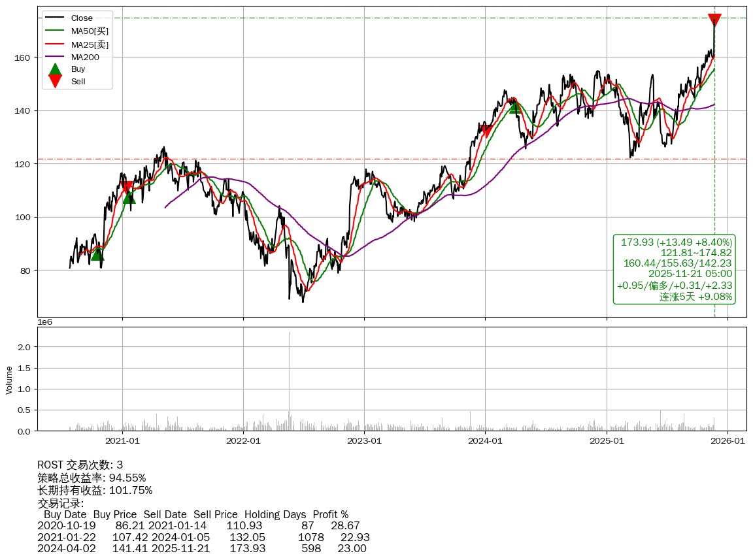The image size is (753, 560).
Task: Click the January 2024 red Sell marker
Action: [486, 131]
